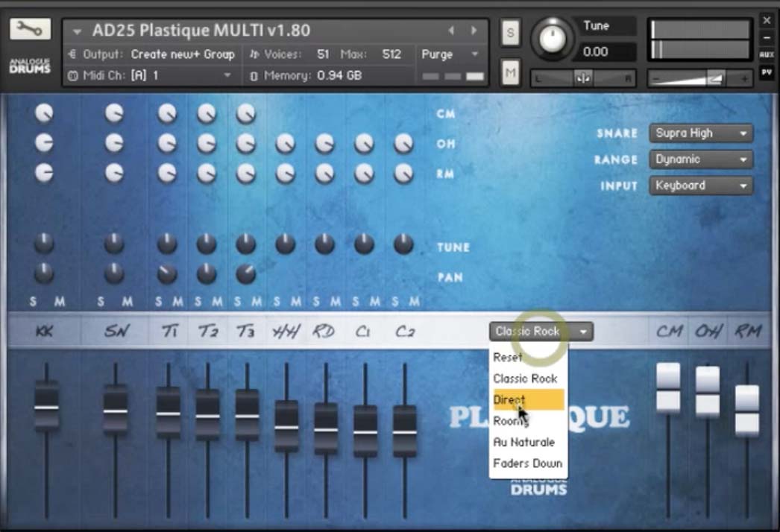Click the Max voices 512 value
The image size is (780, 532).
tap(391, 54)
